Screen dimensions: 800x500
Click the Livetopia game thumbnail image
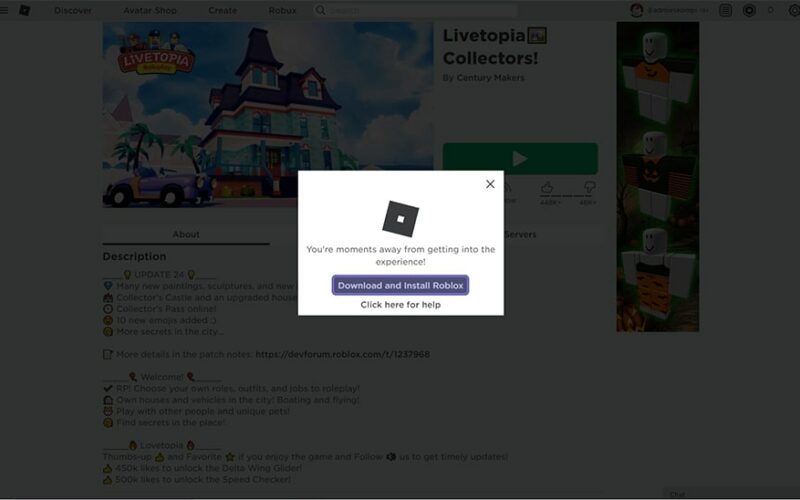point(268,114)
